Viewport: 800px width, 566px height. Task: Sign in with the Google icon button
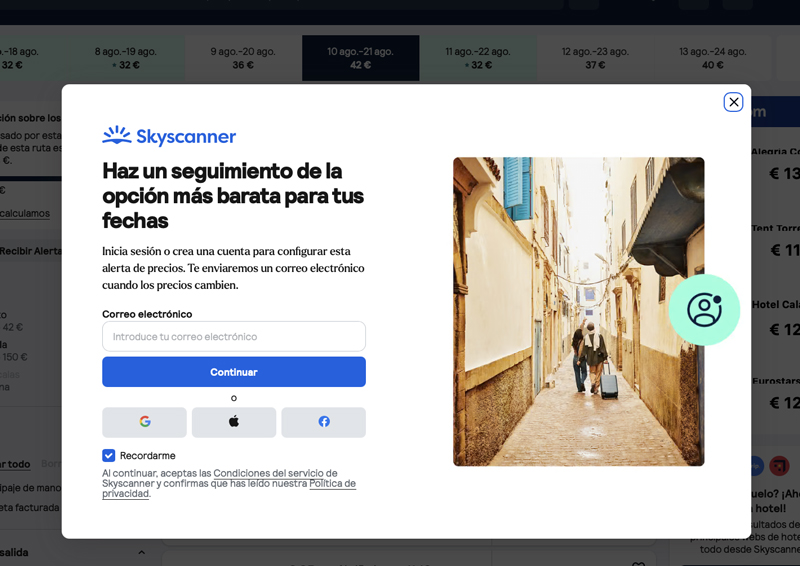[144, 422]
